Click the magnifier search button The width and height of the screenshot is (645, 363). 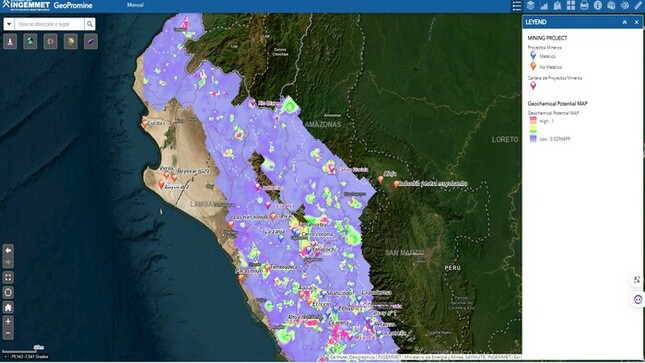[x=89, y=24]
